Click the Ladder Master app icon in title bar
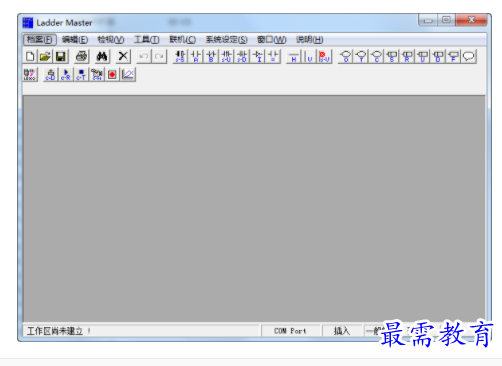Screen dimensions: 502x366 (28, 23)
